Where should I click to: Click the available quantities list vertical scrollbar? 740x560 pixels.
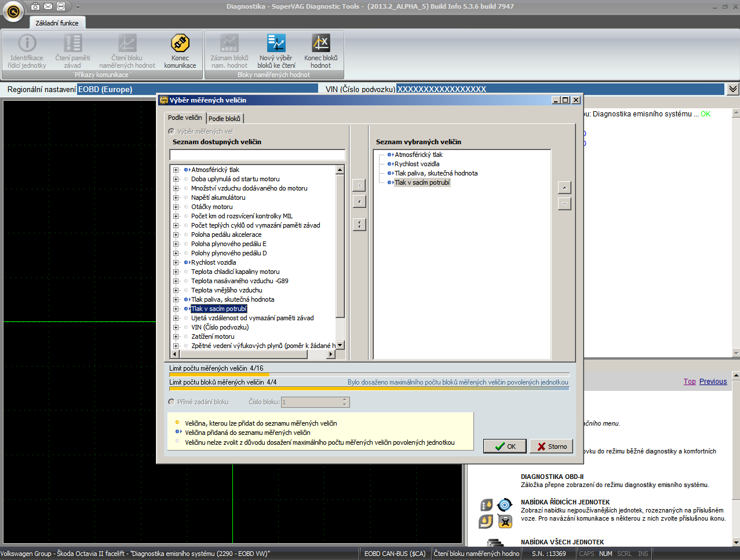click(340, 257)
